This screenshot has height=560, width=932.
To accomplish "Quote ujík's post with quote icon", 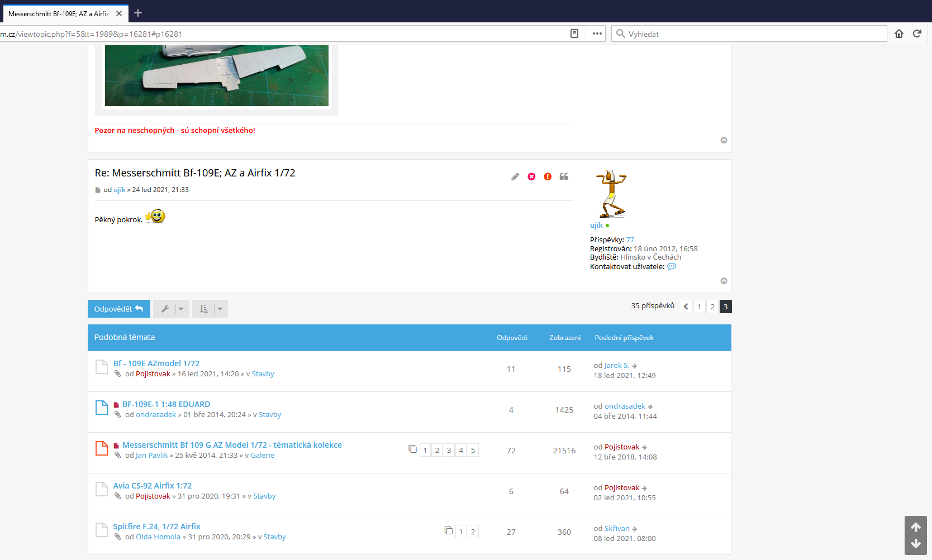I will 564,176.
